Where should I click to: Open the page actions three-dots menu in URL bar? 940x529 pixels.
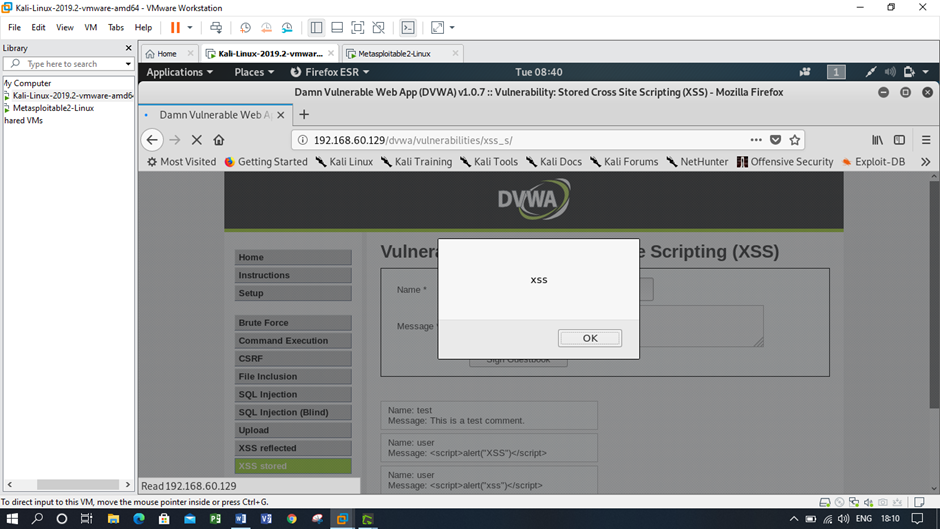pos(756,140)
